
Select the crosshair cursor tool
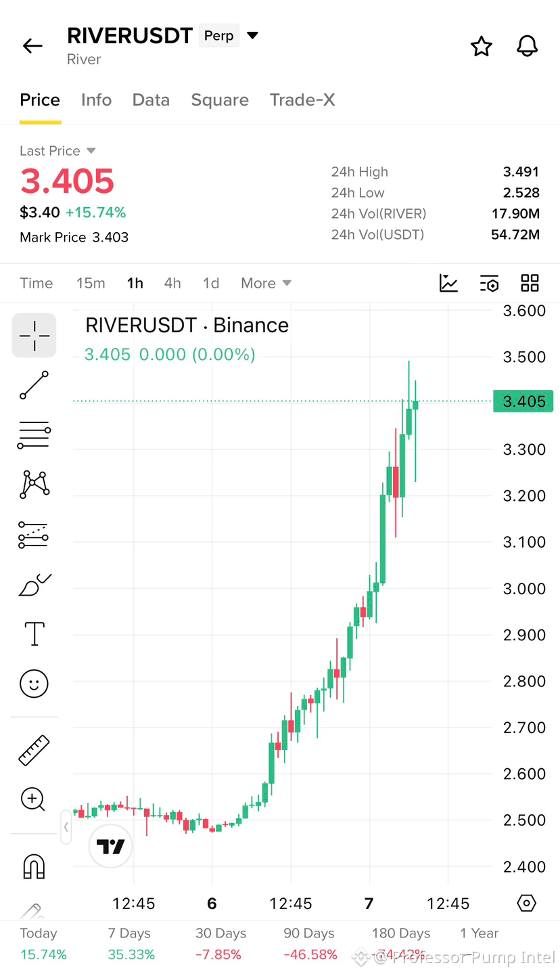[34, 335]
